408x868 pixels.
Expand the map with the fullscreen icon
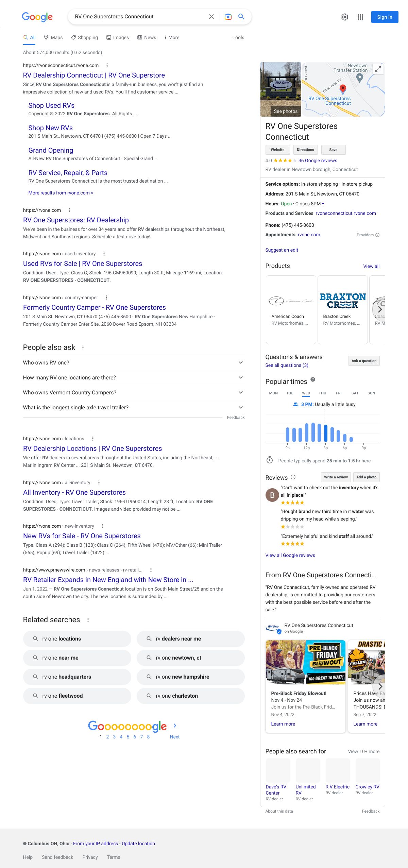tap(378, 69)
